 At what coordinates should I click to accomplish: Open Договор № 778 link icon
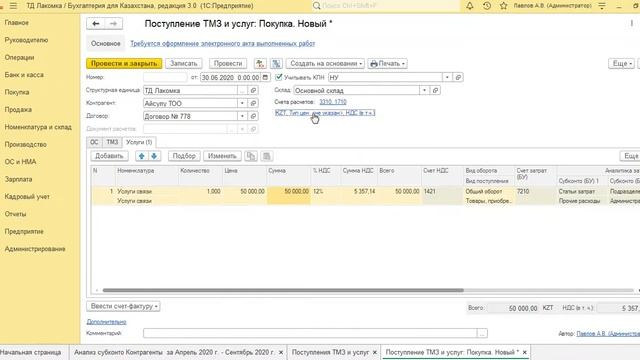click(x=253, y=116)
